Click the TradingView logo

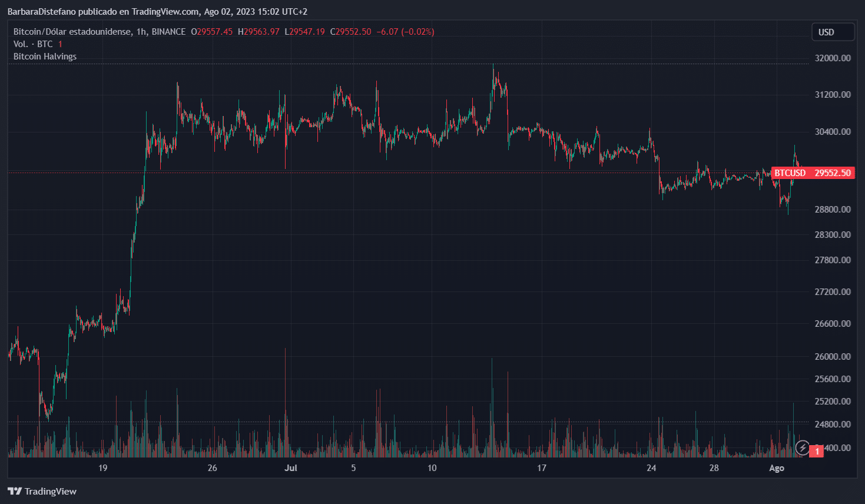pos(42,491)
